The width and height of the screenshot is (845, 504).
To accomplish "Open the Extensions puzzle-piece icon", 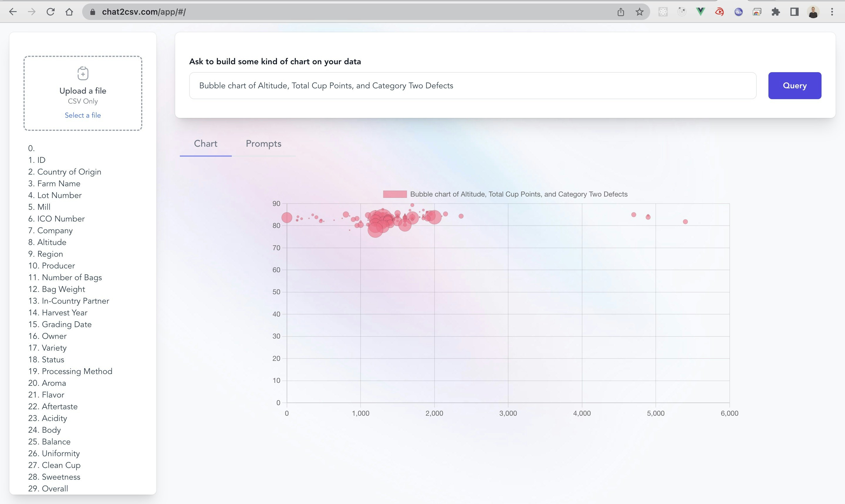I will (x=776, y=12).
